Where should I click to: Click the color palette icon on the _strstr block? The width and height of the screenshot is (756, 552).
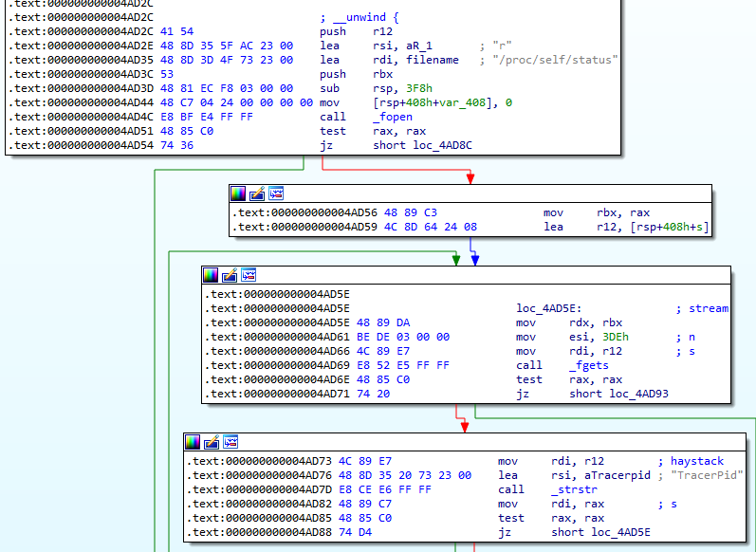(x=193, y=442)
